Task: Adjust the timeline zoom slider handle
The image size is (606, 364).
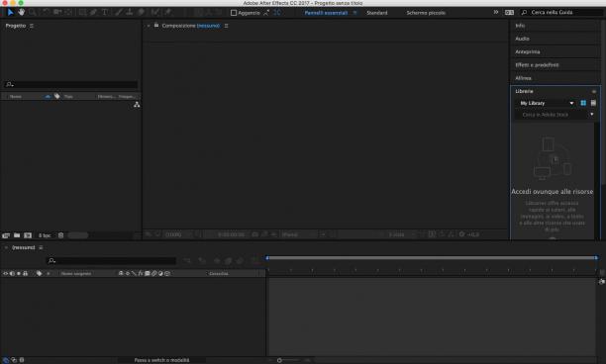Action: [279, 360]
